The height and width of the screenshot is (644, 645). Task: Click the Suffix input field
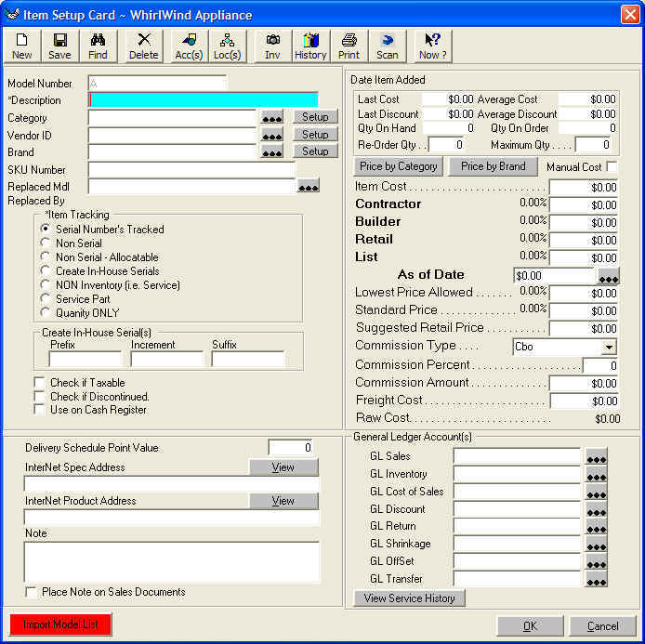pyautogui.click(x=248, y=359)
